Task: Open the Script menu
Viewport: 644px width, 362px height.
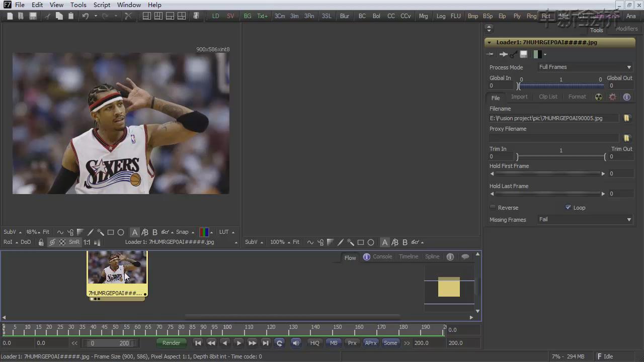Action: [x=102, y=5]
